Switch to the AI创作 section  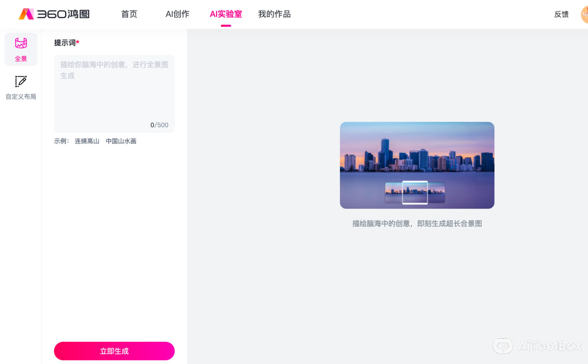(x=177, y=14)
